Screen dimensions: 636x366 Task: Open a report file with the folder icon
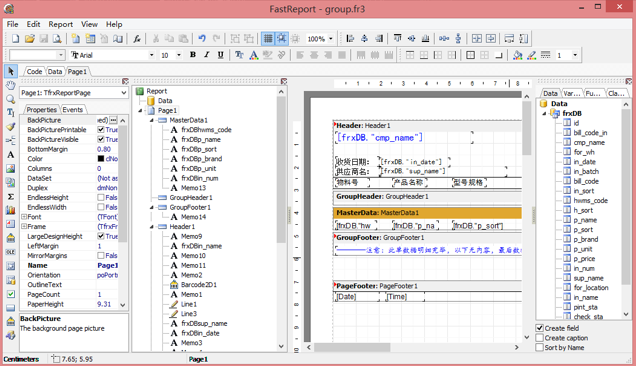[30, 39]
